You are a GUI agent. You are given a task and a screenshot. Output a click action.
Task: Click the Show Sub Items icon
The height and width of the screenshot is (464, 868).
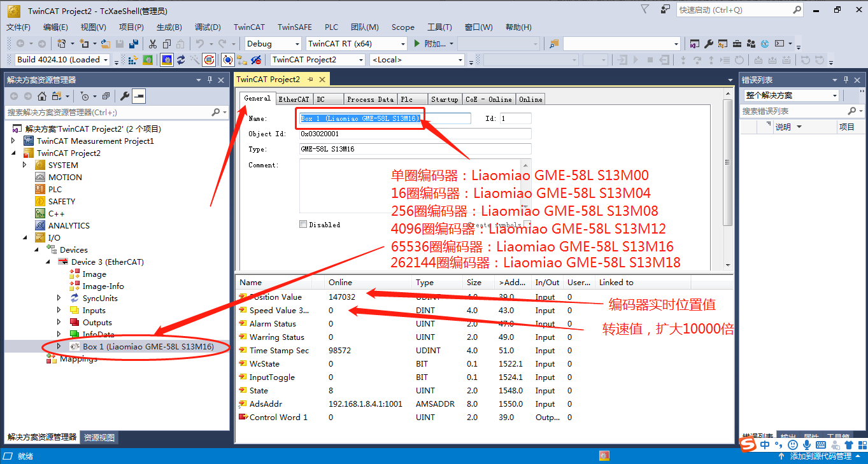tap(241, 60)
